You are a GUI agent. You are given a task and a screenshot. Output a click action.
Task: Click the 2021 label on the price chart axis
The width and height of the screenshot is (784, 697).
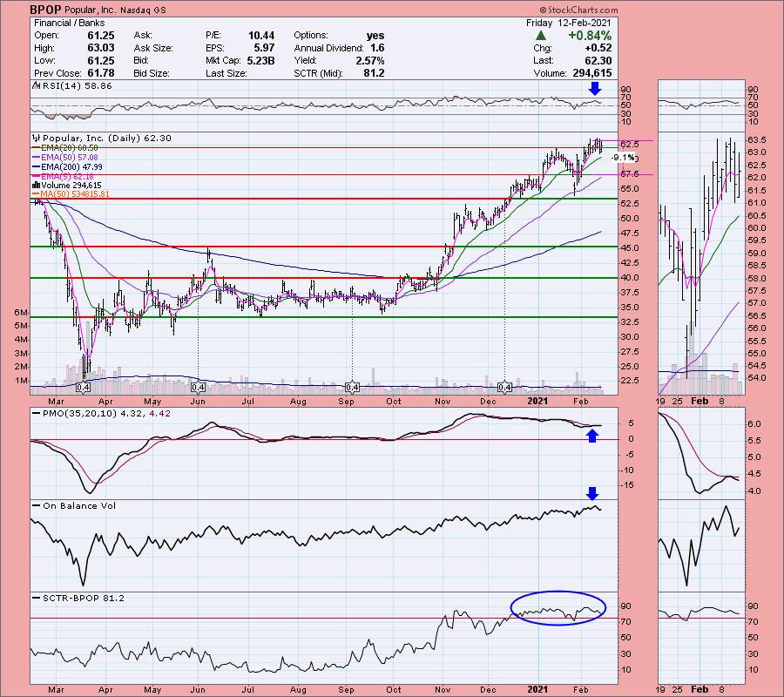tap(537, 401)
